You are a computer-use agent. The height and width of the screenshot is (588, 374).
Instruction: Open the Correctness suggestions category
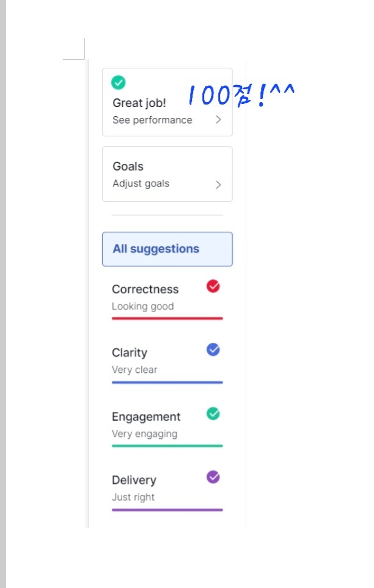[145, 290]
